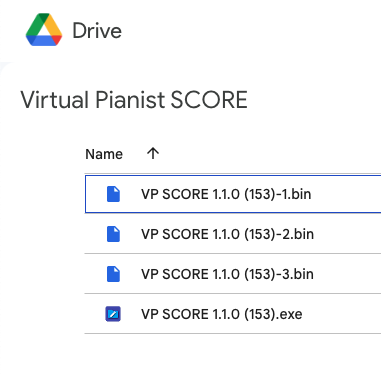381x376 pixels.
Task: Select file name VP SCORE 1.1.0 (153).exe
Action: click(x=222, y=314)
